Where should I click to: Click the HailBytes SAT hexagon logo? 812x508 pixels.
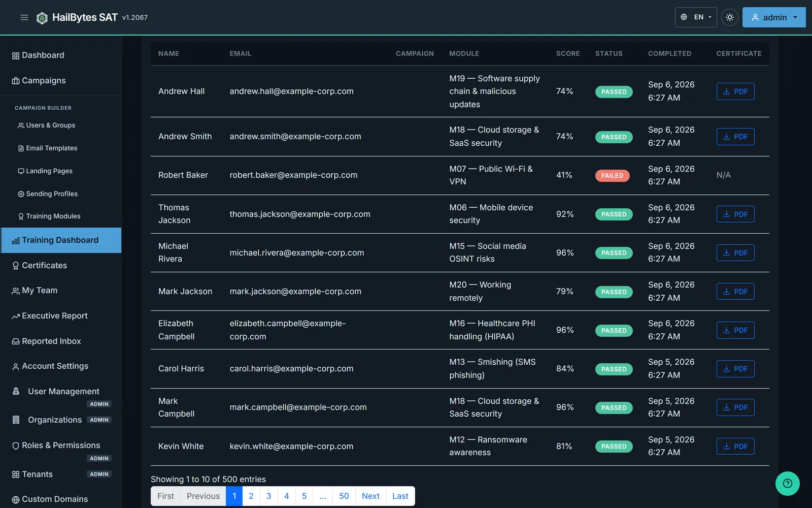pos(42,18)
